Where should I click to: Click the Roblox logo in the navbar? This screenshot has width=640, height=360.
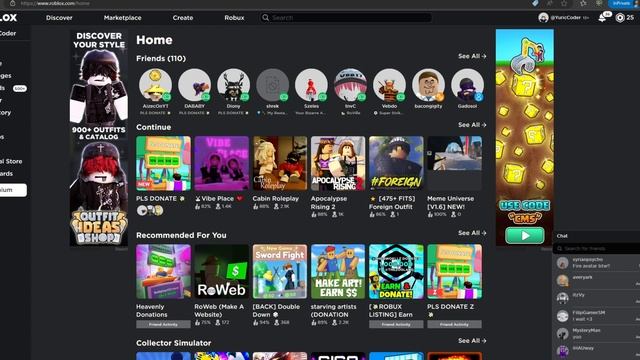click(x=8, y=18)
